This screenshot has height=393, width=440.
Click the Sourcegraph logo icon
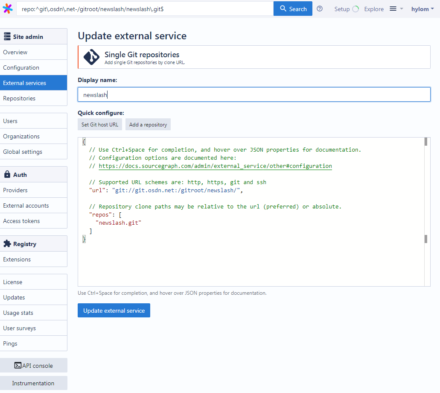coord(7,9)
